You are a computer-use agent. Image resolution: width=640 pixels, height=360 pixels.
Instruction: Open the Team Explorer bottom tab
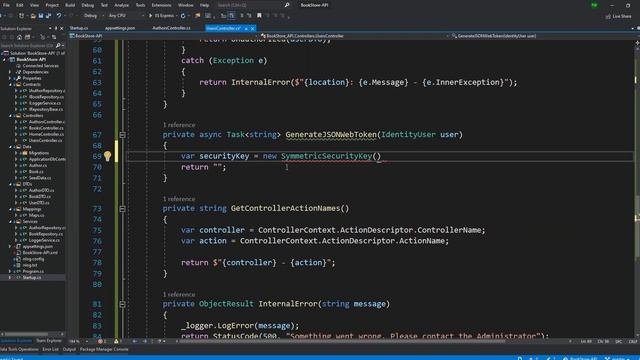pyautogui.click(x=49, y=341)
